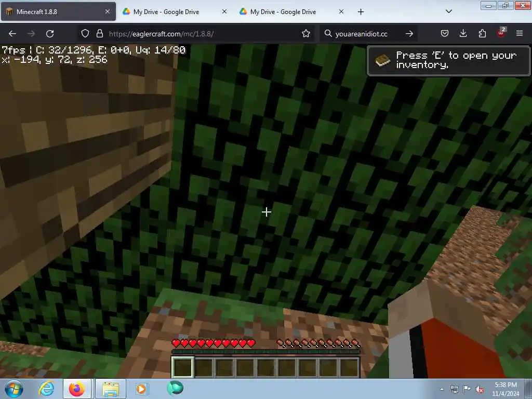Image resolution: width=532 pixels, height=399 pixels.
Task: View site security via the padlock icon
Action: (99, 33)
